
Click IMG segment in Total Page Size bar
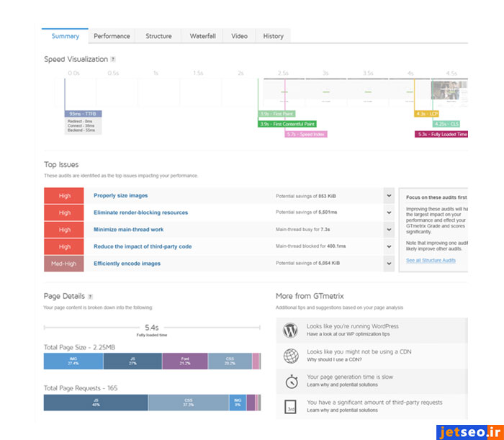(x=72, y=362)
